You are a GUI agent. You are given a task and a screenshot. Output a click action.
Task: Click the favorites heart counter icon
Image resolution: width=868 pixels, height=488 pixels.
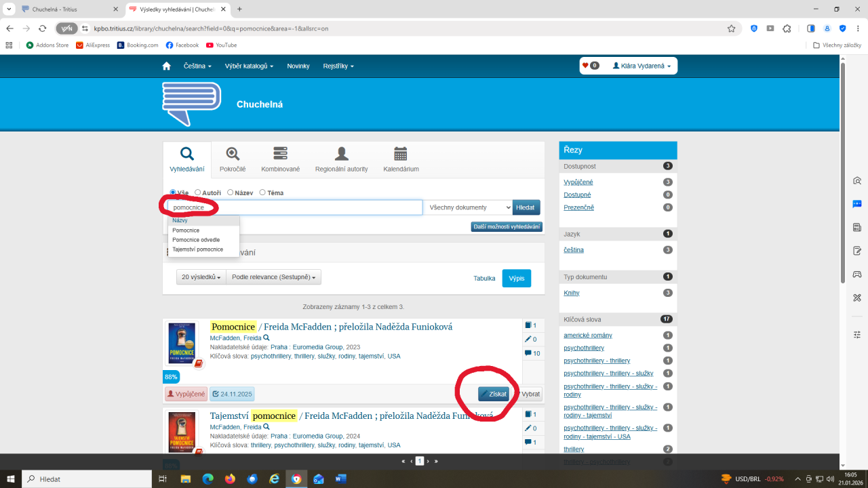coord(590,66)
